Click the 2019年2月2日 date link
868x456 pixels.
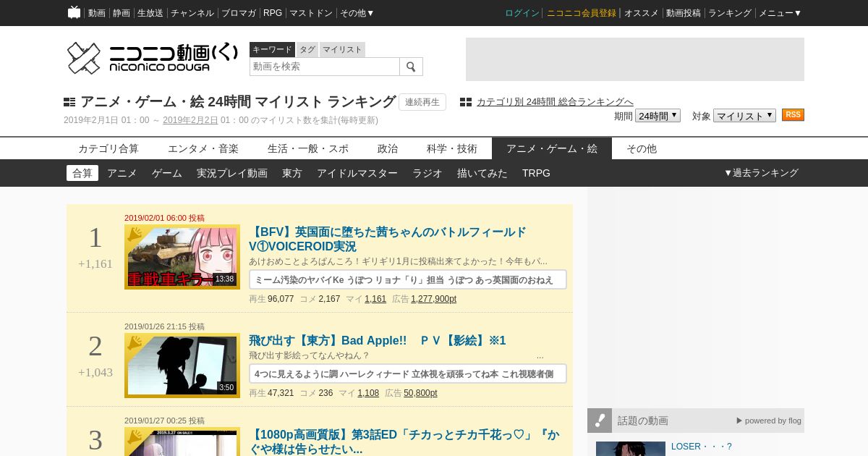190,120
